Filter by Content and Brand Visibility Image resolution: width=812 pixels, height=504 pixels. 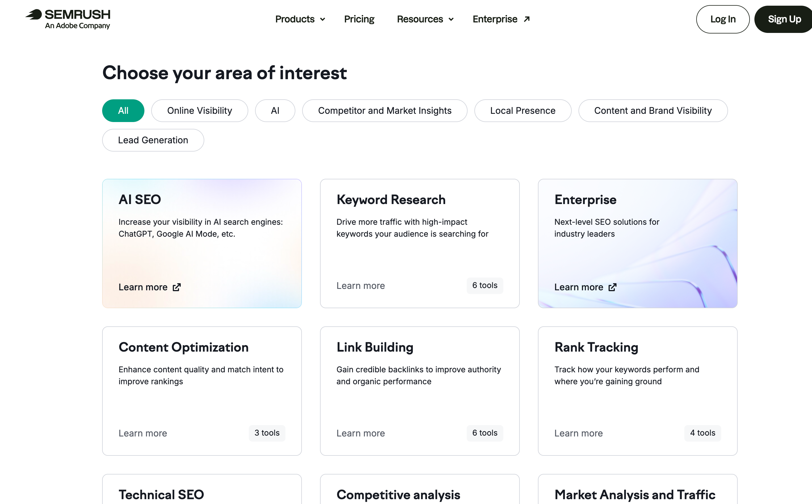click(653, 111)
